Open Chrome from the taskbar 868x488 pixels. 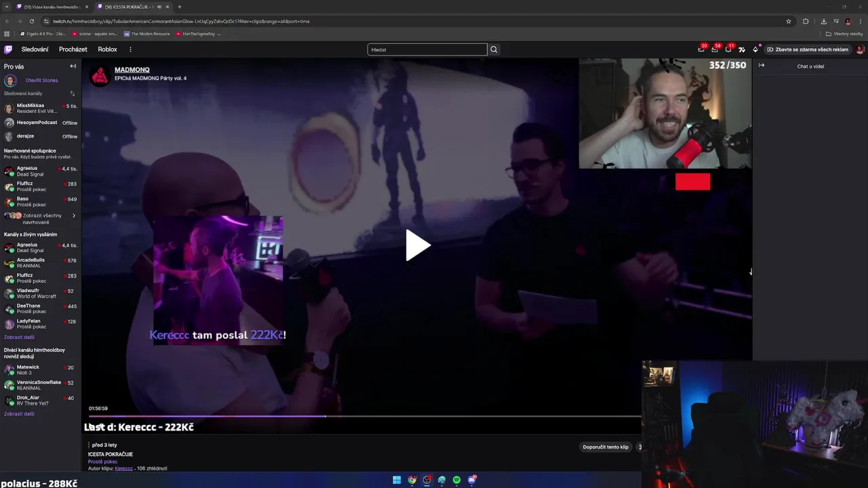click(x=412, y=480)
